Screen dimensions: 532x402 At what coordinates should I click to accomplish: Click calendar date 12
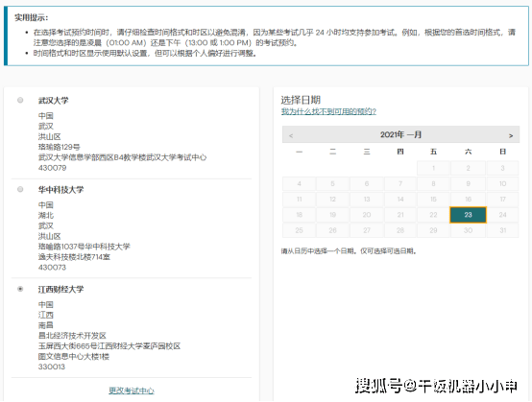332,200
